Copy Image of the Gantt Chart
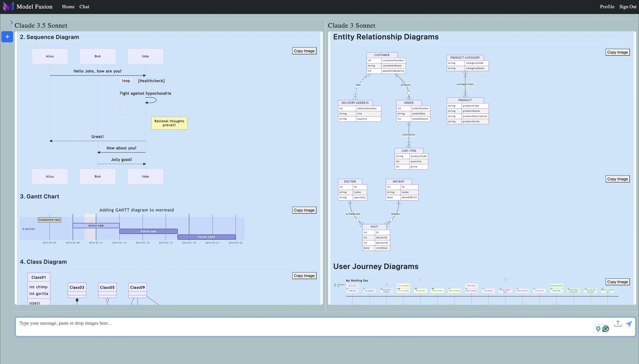The image size is (639, 364). click(304, 210)
